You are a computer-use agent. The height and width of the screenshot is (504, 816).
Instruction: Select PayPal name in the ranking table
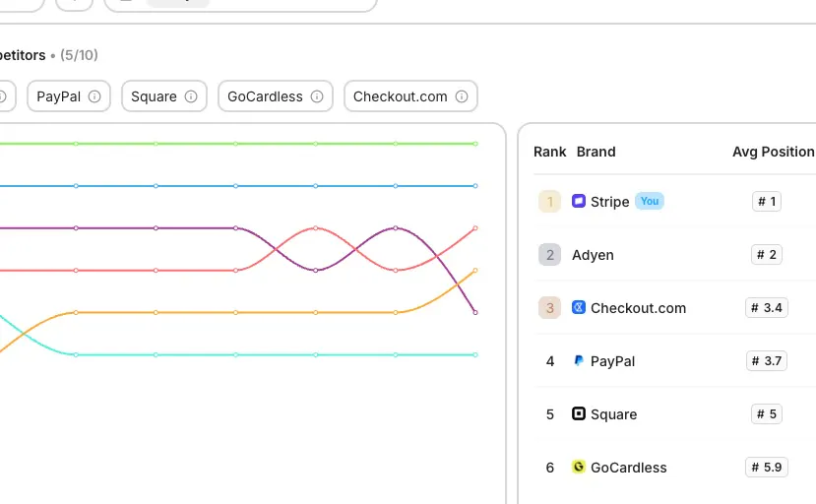[x=612, y=361]
